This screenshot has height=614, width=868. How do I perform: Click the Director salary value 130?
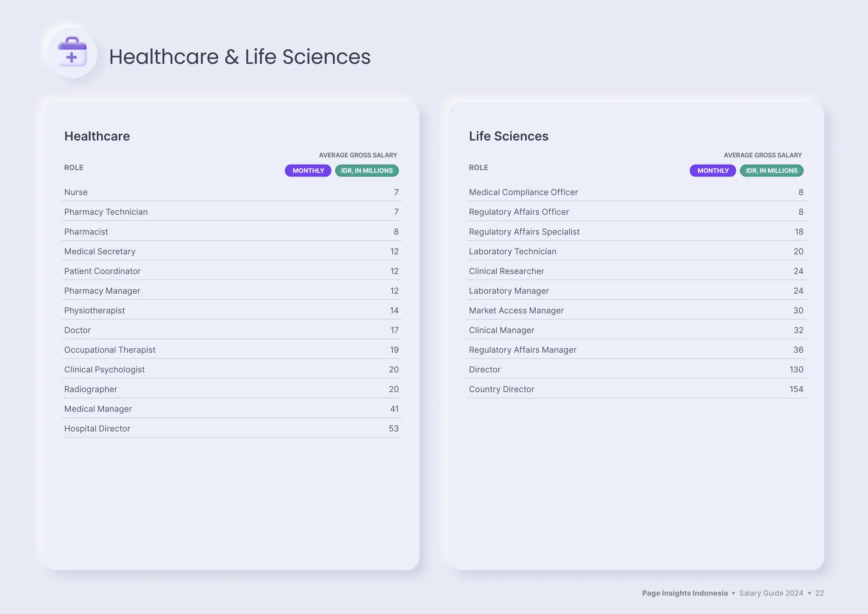click(796, 369)
